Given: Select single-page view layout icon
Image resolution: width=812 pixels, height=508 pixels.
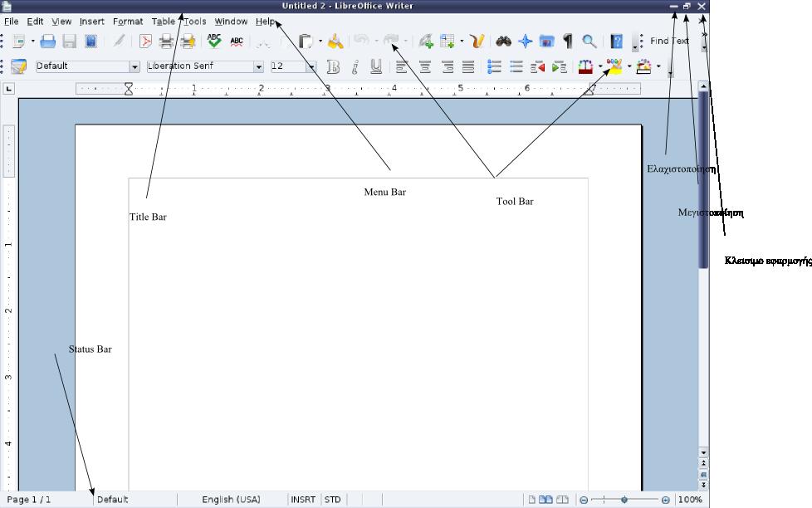Looking at the screenshot, I should click(x=531, y=500).
